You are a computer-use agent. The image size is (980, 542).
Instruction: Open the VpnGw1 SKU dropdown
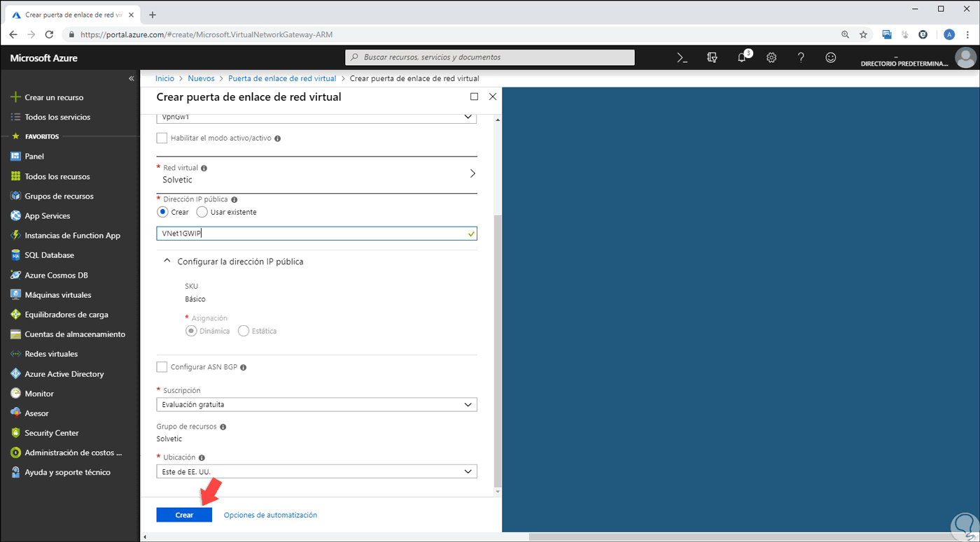point(316,117)
